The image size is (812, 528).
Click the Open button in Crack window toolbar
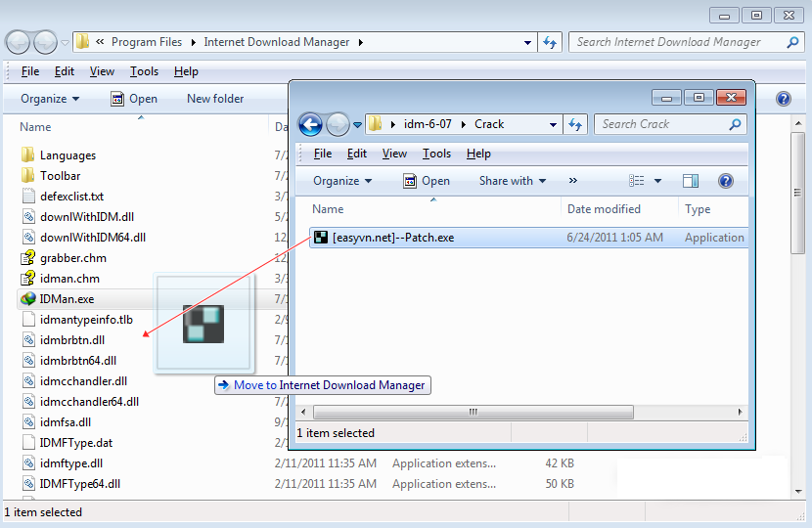point(427,181)
